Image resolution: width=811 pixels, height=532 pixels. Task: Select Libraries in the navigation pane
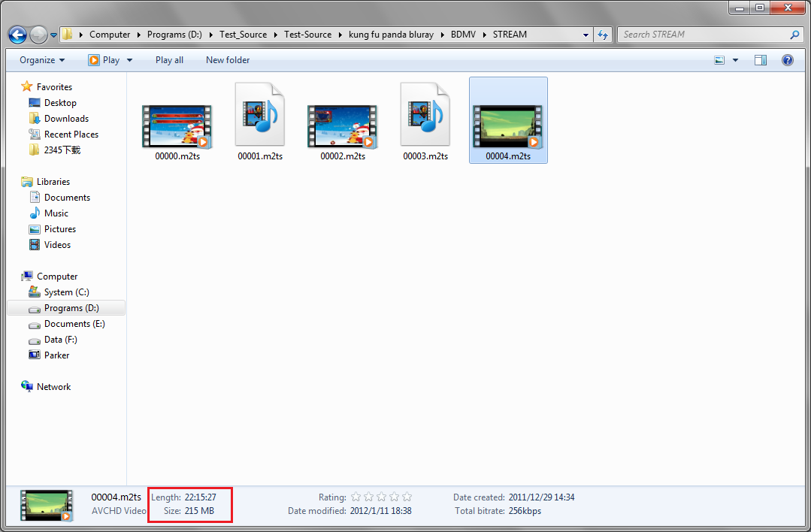click(x=53, y=182)
